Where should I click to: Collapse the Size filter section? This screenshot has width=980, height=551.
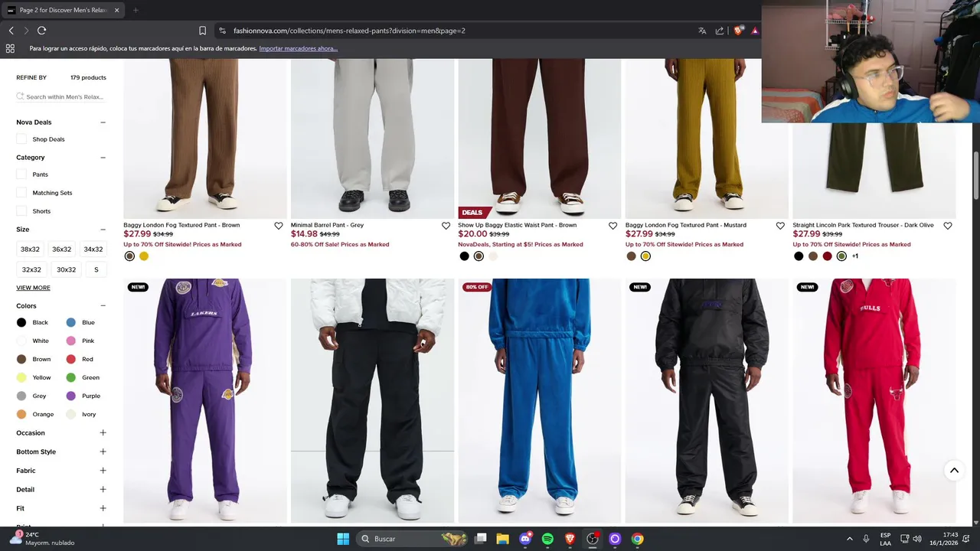(103, 230)
